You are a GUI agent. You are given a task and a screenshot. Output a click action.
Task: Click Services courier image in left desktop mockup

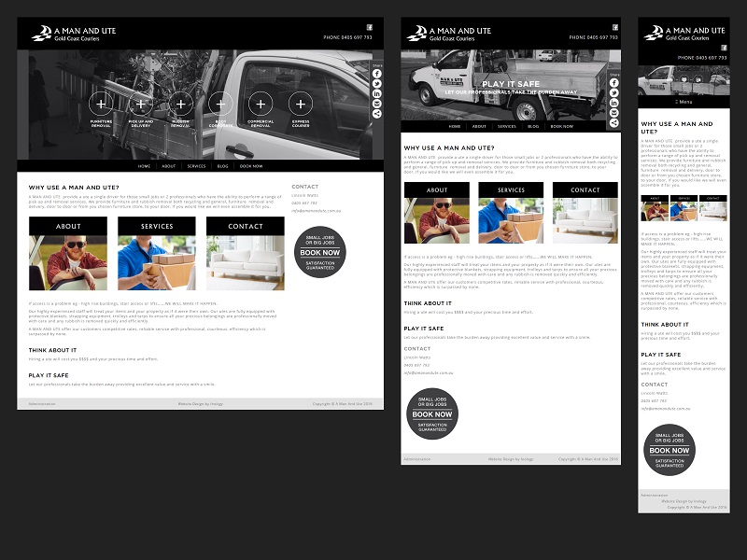click(x=157, y=262)
